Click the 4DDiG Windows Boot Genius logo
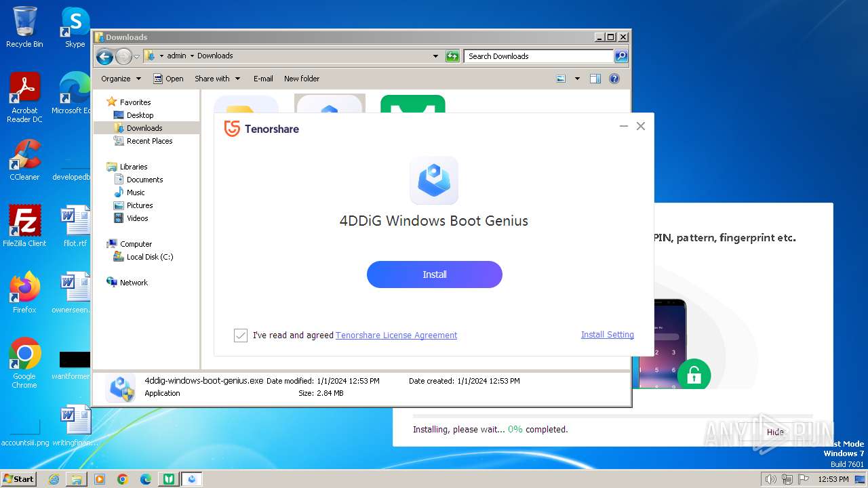The width and height of the screenshot is (868, 488). [434, 180]
